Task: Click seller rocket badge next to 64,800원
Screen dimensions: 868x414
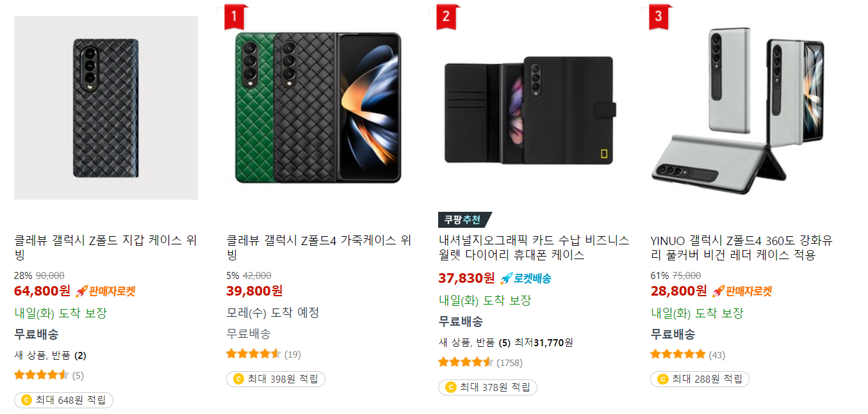Action: [105, 291]
